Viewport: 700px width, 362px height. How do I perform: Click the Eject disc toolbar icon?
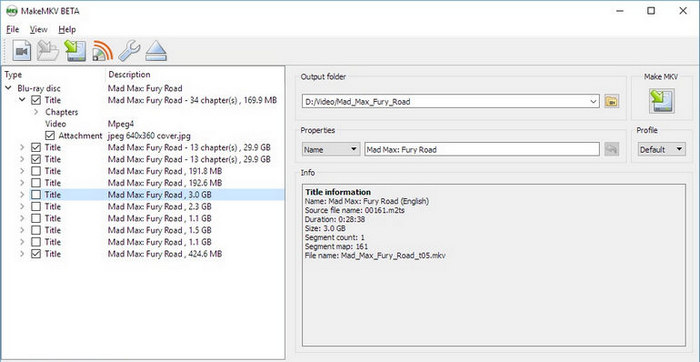[x=156, y=50]
